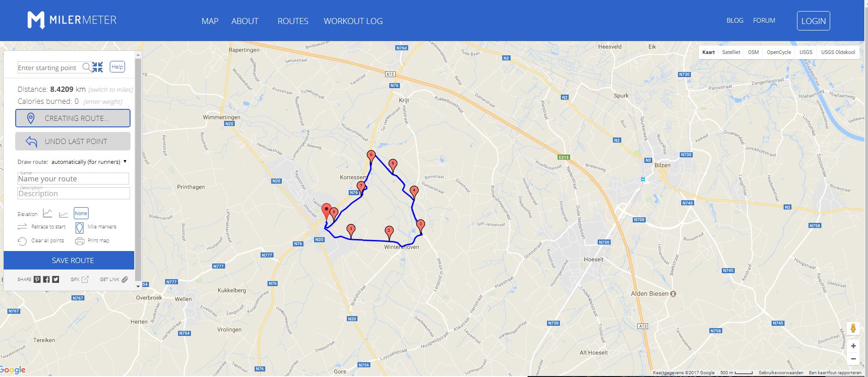The height and width of the screenshot is (377, 868).
Task: Zoom in with the map plus control
Action: pos(853,346)
